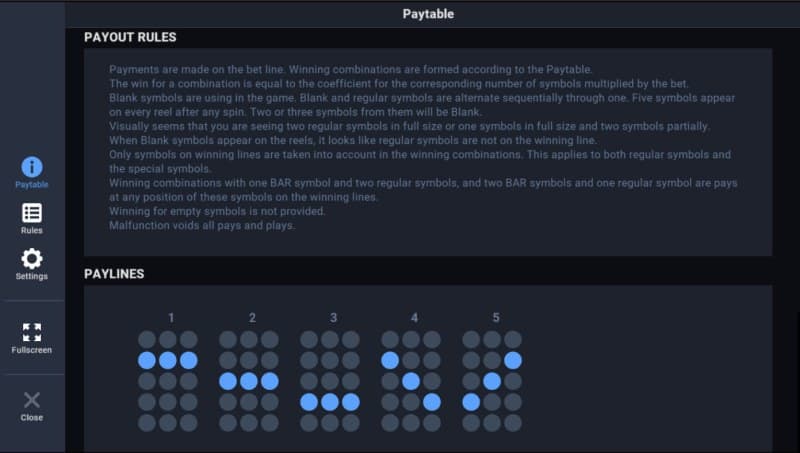
Task: Enter Fullscreen mode via sidebar icon
Action: [32, 332]
